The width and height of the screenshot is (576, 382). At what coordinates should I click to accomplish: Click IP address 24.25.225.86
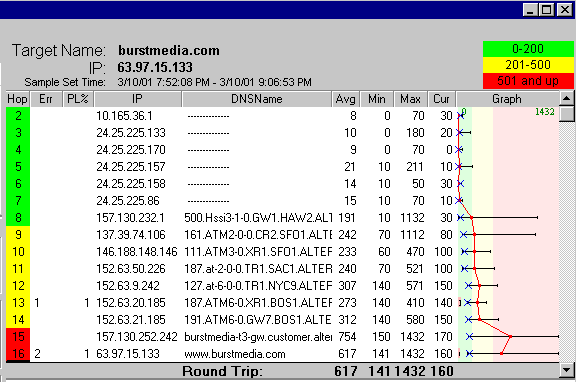[x=128, y=201]
